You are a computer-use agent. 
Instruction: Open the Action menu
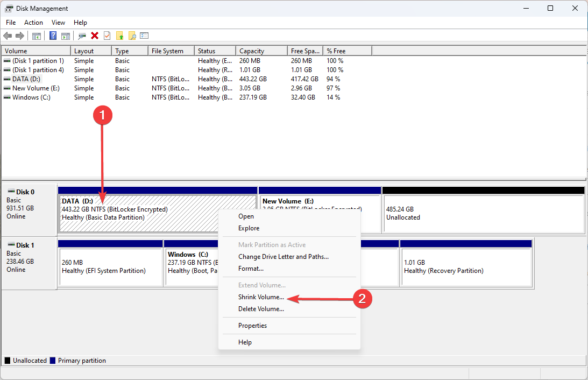click(33, 23)
